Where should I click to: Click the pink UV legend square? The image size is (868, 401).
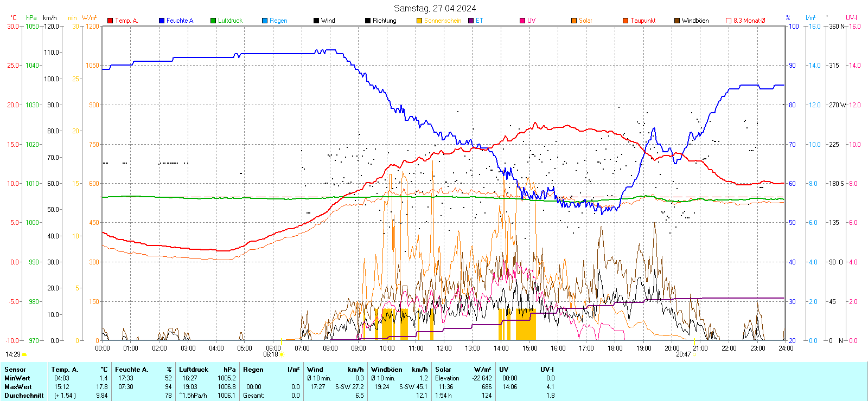coord(522,21)
